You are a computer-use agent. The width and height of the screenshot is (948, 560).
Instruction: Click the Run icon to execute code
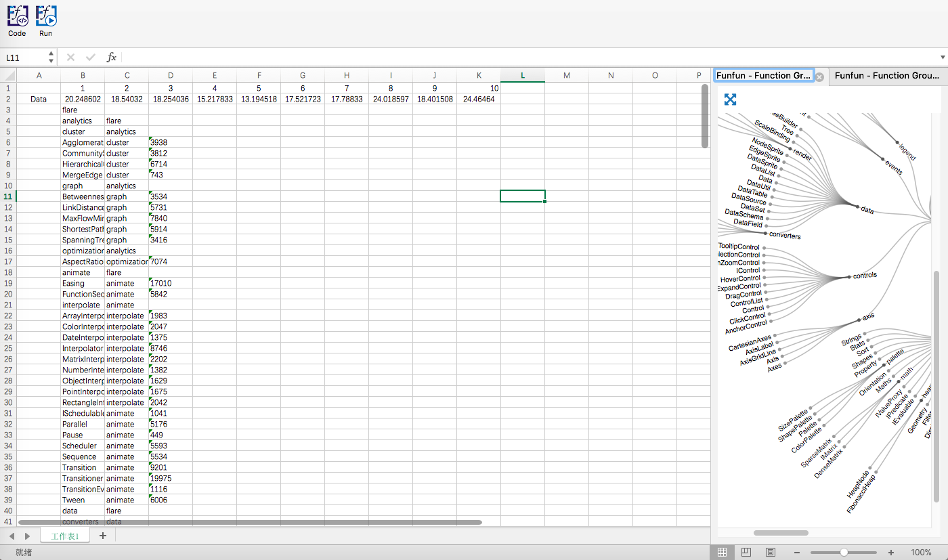tap(45, 16)
